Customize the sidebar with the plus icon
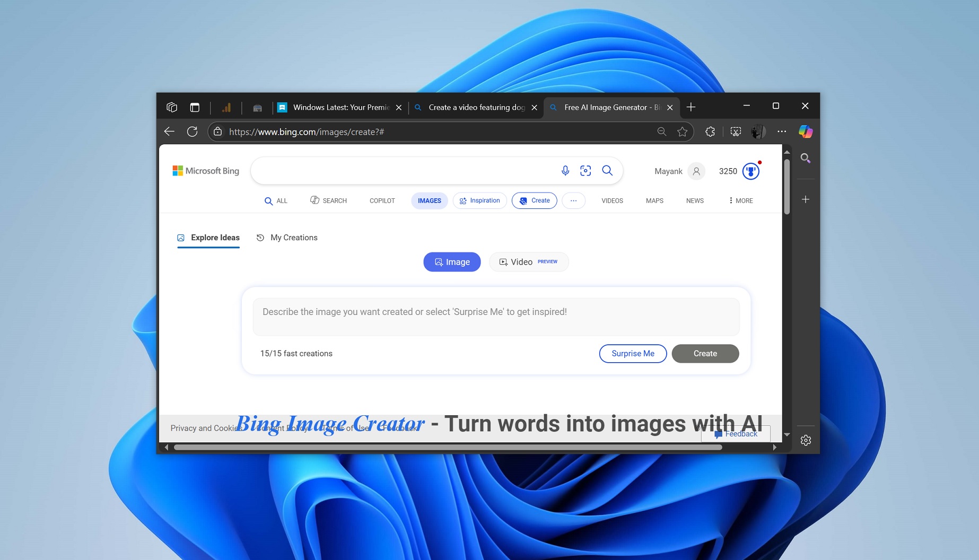Viewport: 979px width, 560px height. pos(806,199)
